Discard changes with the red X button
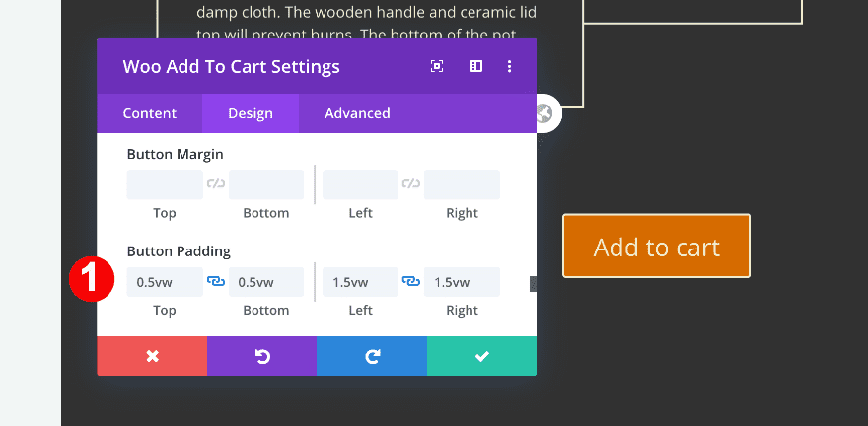The height and width of the screenshot is (426, 868). tap(152, 356)
